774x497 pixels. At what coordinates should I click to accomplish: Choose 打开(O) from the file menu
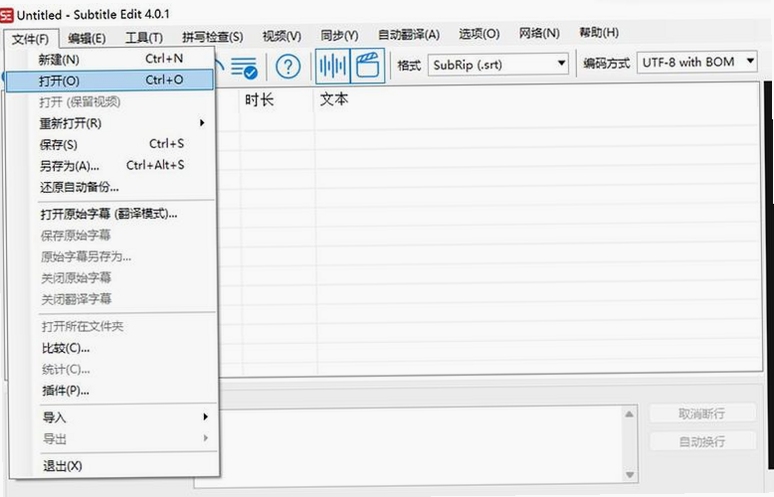111,80
